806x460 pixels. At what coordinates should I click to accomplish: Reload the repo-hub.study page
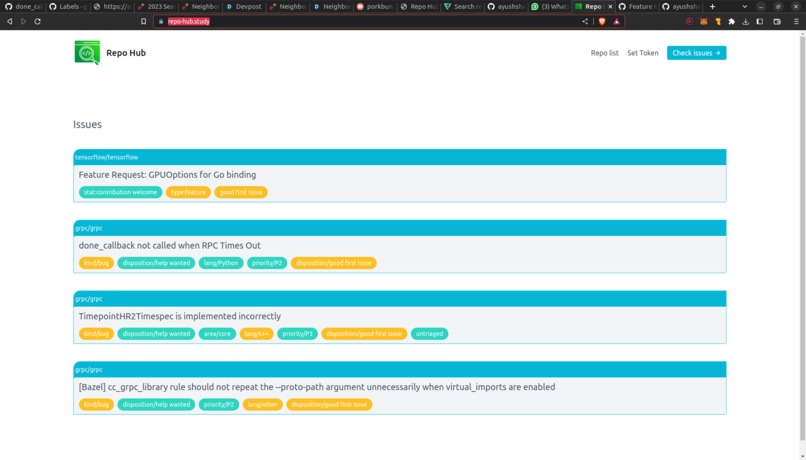(38, 22)
